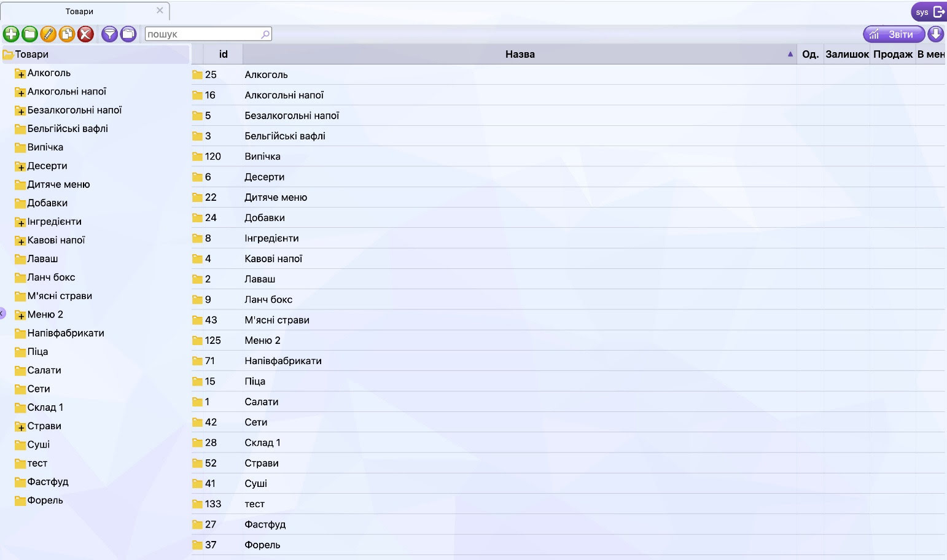Click folder icon of row id 25

[x=197, y=75]
